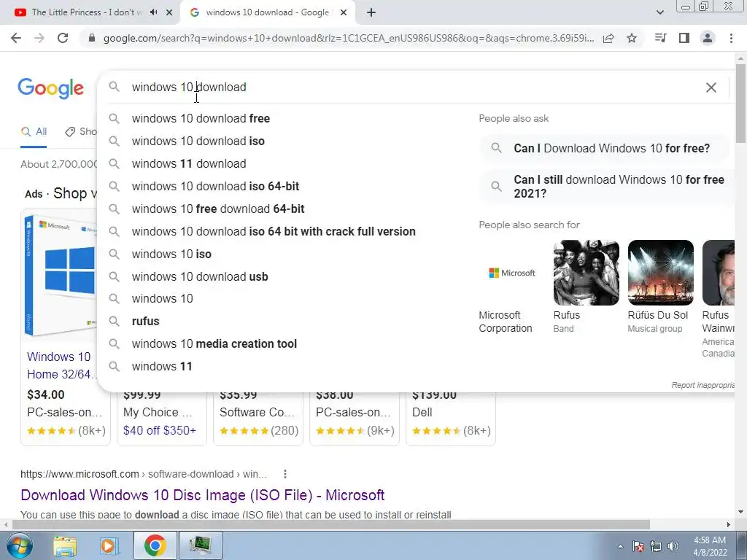Click Can I Download Windows 10 for free?

[605, 148]
